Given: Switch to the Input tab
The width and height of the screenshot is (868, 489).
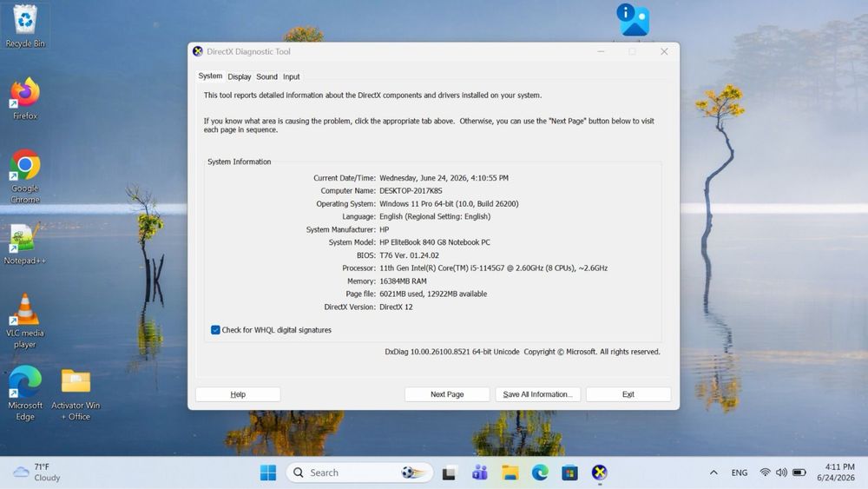Looking at the screenshot, I should [x=291, y=77].
